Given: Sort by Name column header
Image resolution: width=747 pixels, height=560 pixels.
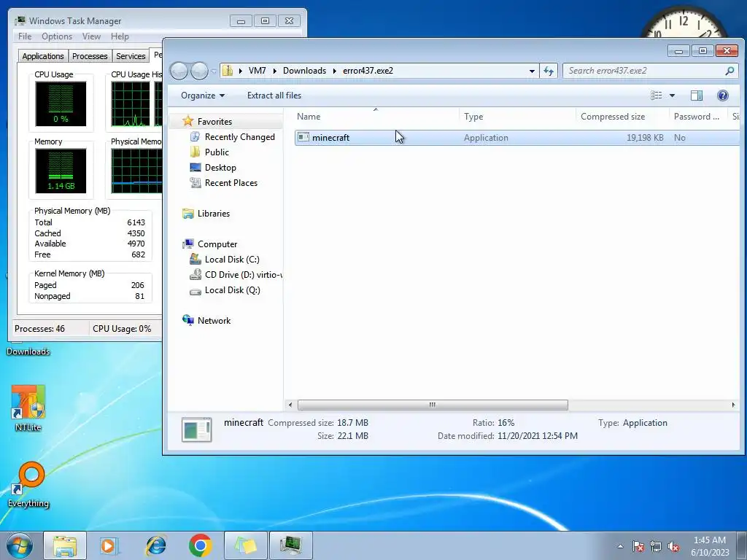Looking at the screenshot, I should [376, 117].
